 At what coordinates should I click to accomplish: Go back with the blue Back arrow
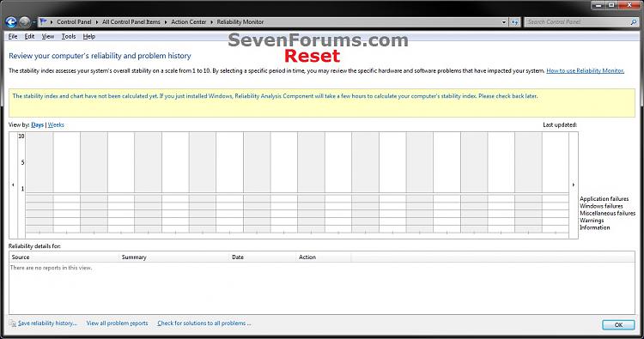pos(11,21)
